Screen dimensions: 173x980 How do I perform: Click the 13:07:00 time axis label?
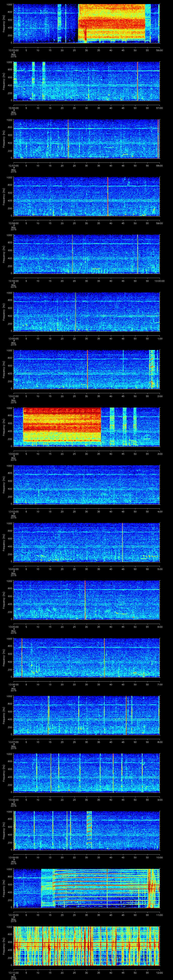[x=14, y=742]
